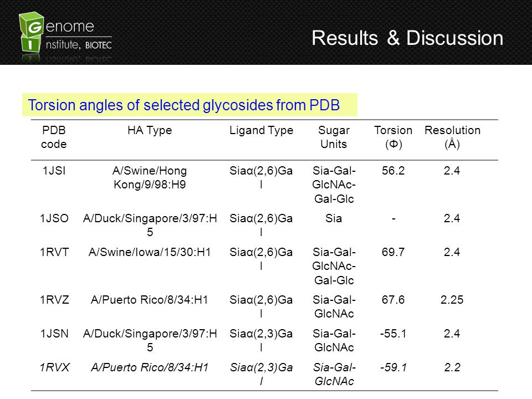Image resolution: width=532 pixels, height=399 pixels.
Task: Click the HA Type column header
Action: point(150,130)
